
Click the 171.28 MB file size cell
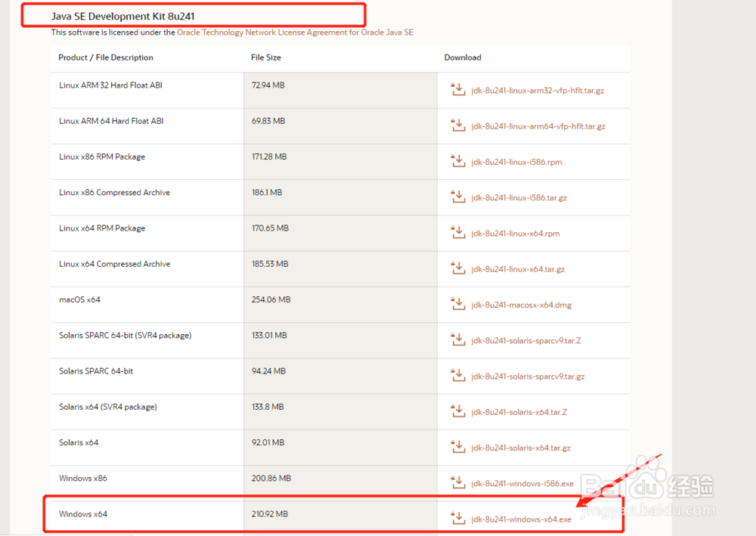pyautogui.click(x=340, y=162)
